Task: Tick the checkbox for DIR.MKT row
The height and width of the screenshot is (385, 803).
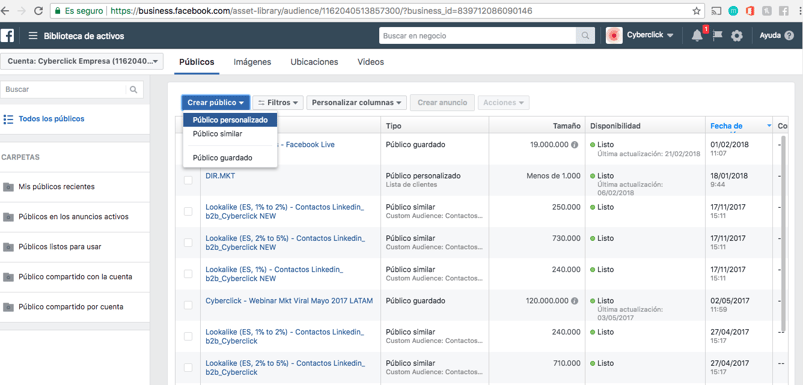Action: 188,180
